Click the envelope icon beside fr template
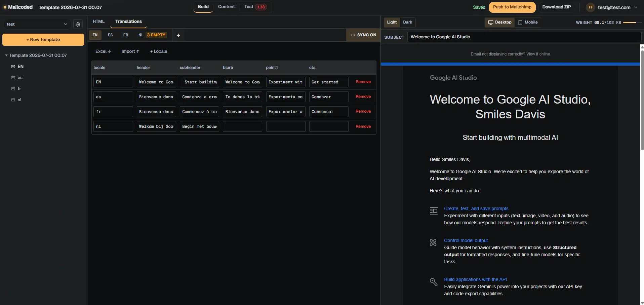 (x=13, y=89)
